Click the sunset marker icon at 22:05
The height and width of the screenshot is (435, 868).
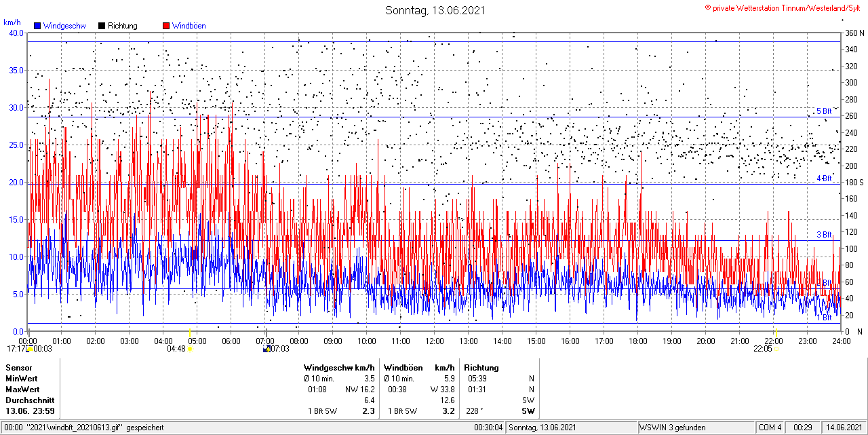[x=776, y=349]
